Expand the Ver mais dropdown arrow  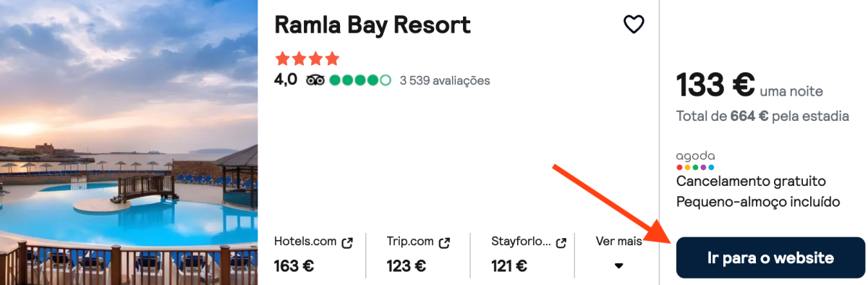point(618,265)
